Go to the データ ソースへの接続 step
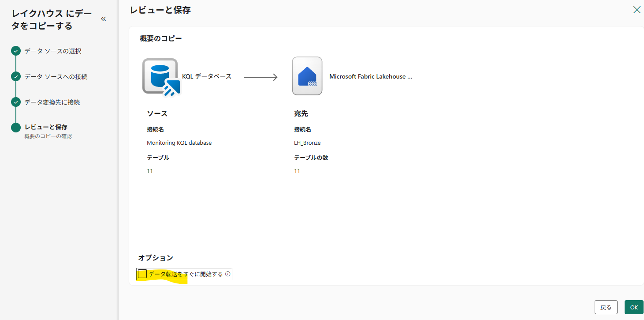Viewport: 644px width, 320px height. (x=56, y=77)
